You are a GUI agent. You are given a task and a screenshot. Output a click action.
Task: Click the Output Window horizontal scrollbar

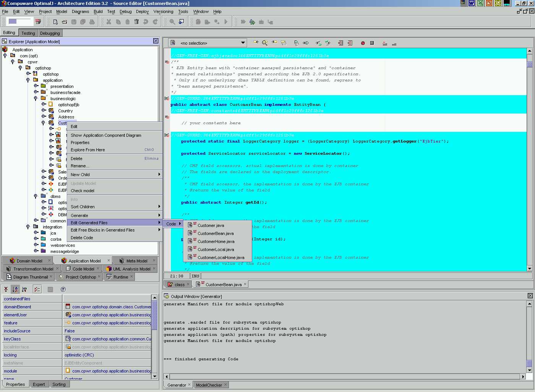pos(345,376)
